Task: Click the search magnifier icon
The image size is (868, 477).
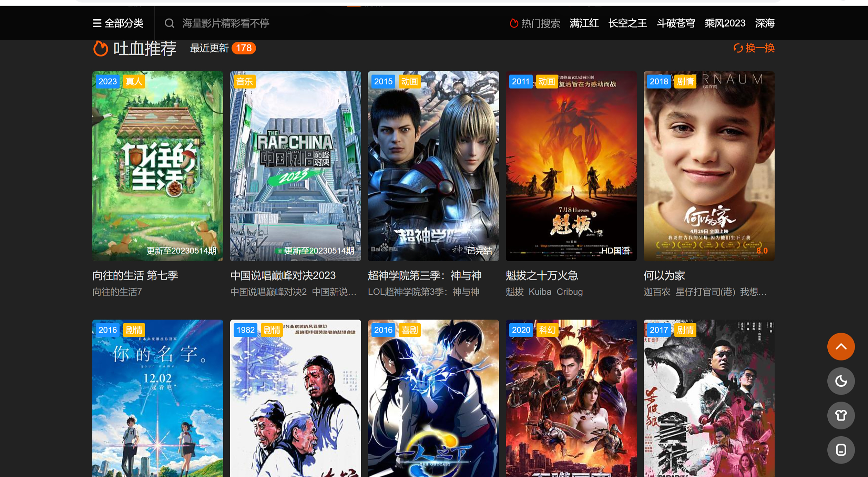Action: pyautogui.click(x=169, y=23)
